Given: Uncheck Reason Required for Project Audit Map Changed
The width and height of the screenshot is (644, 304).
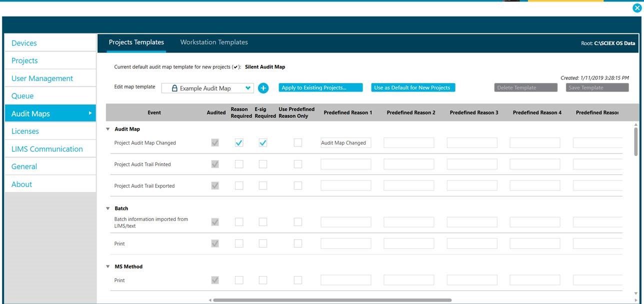Looking at the screenshot, I should [x=239, y=143].
